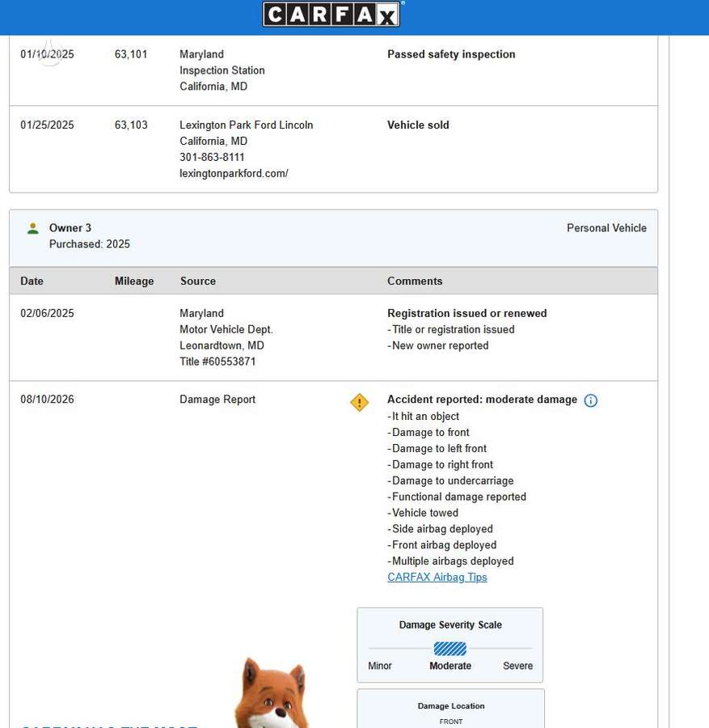Click 'New owner reported' line

tap(438, 345)
